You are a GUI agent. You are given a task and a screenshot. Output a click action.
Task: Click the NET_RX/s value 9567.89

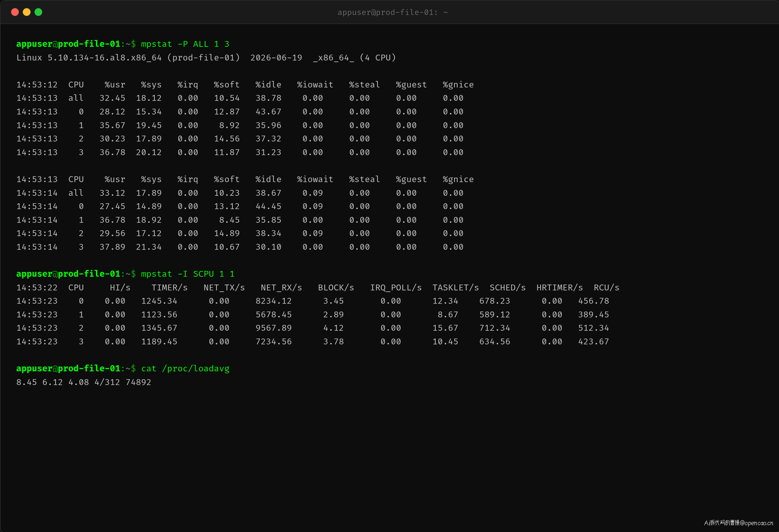(273, 328)
